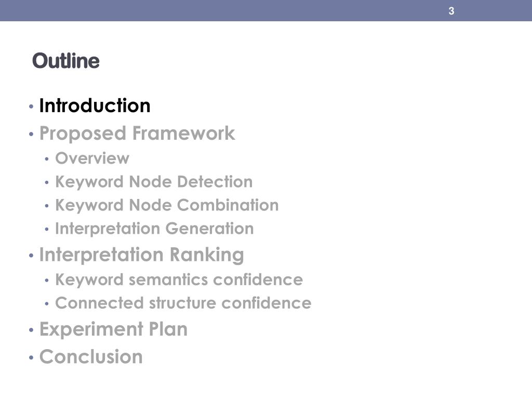This screenshot has width=532, height=399.
Task: Click the Keyword Node Combination line
Action: pyautogui.click(x=167, y=206)
